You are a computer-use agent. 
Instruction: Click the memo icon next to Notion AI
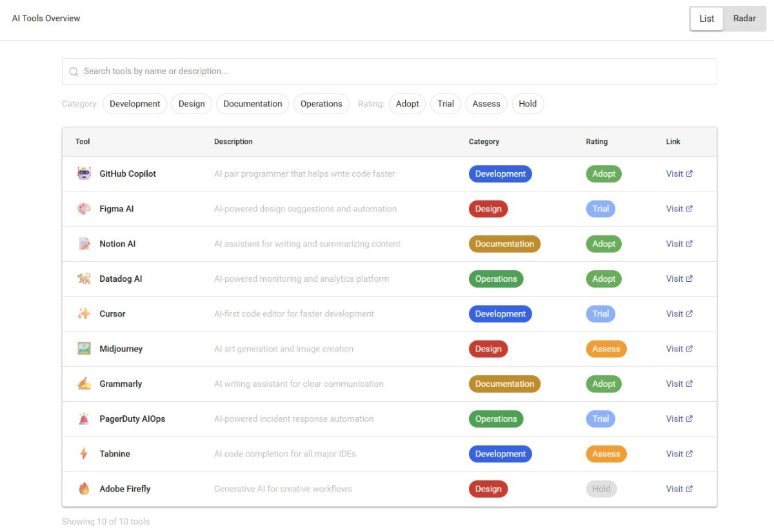click(x=84, y=243)
